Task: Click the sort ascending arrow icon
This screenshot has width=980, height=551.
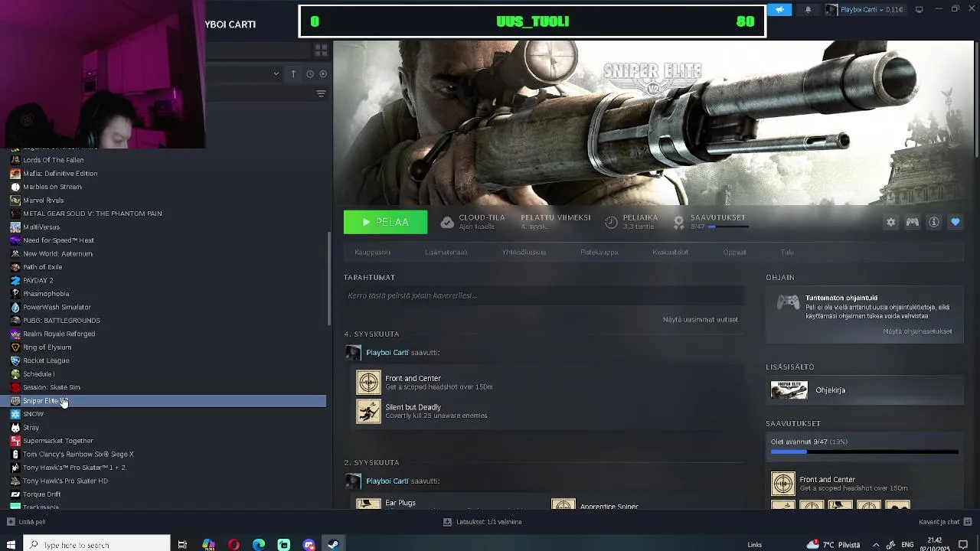Action: pos(293,73)
